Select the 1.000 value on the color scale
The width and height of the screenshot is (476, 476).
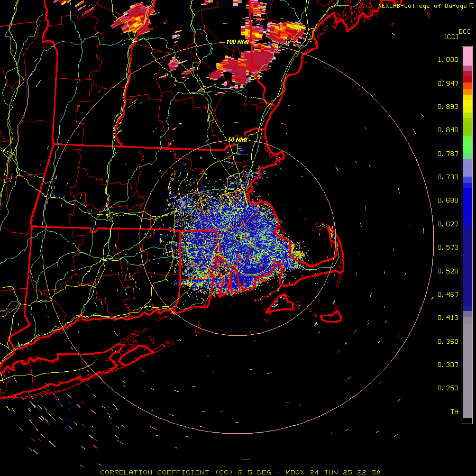448,59
